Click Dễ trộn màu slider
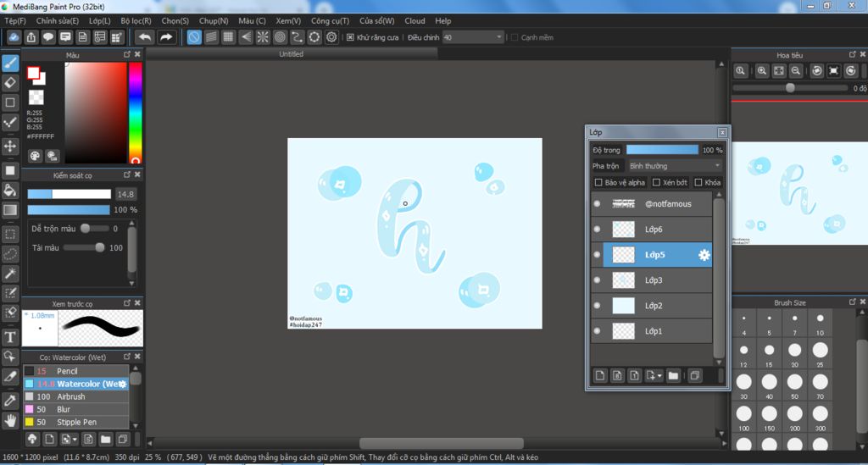868x465 pixels. click(x=95, y=229)
